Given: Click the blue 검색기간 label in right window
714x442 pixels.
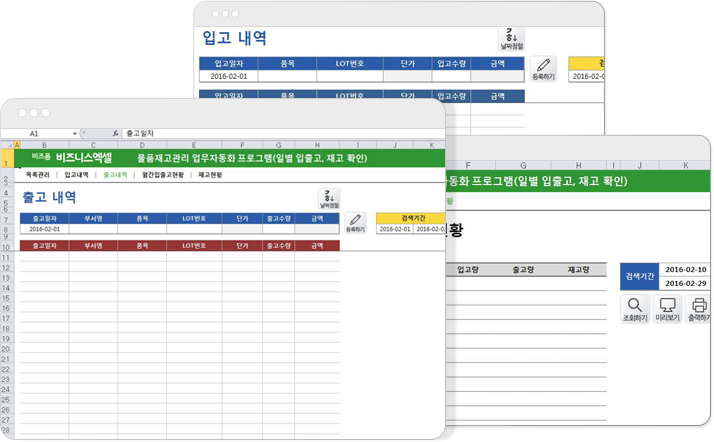Looking at the screenshot, I should point(639,276).
